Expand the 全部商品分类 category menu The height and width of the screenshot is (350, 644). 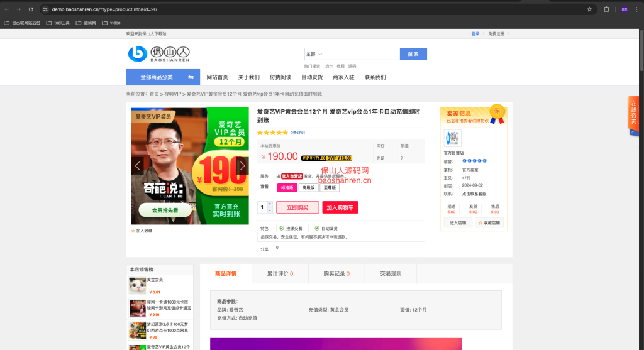pos(163,77)
